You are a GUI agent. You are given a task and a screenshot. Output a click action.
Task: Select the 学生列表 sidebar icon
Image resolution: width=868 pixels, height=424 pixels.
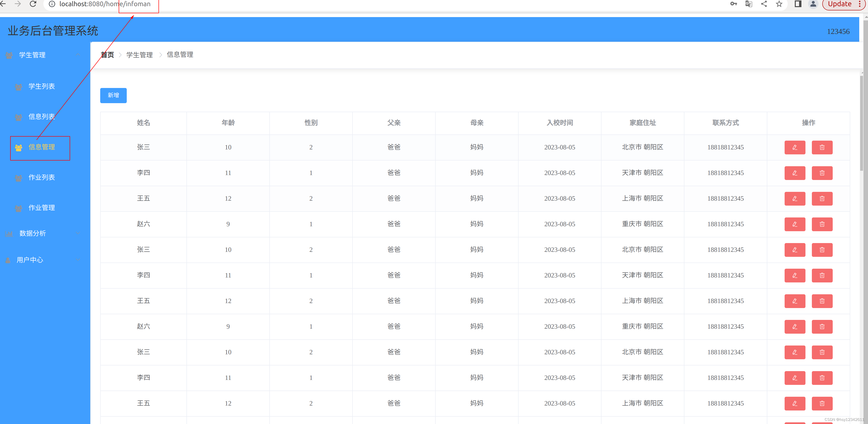click(x=18, y=87)
